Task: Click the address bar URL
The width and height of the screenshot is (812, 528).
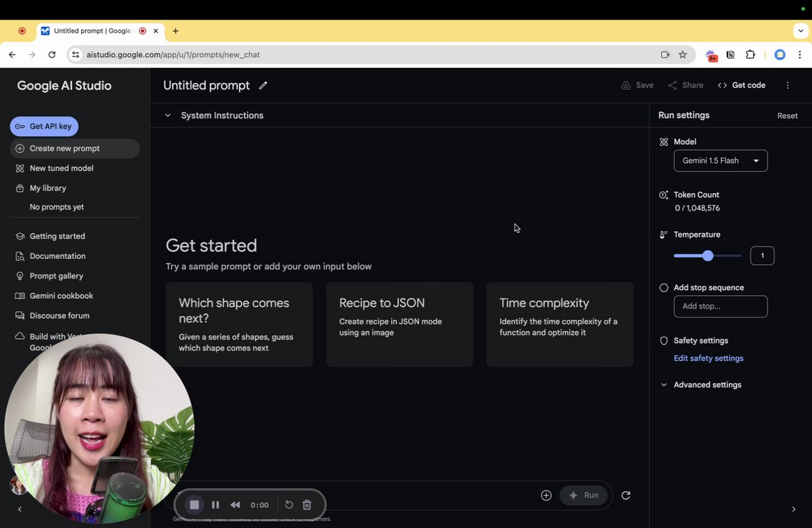Action: (x=173, y=55)
